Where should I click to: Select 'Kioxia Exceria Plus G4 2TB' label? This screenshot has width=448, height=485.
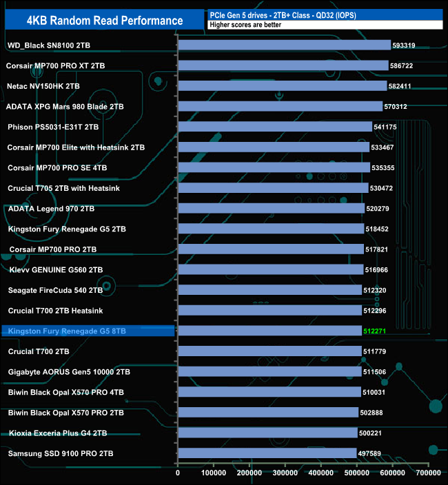click(58, 433)
